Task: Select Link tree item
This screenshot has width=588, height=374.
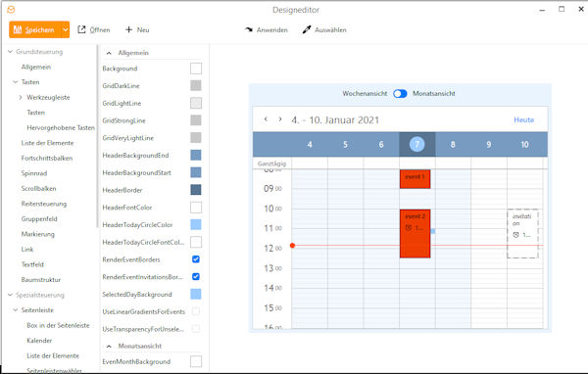Action: coord(27,250)
